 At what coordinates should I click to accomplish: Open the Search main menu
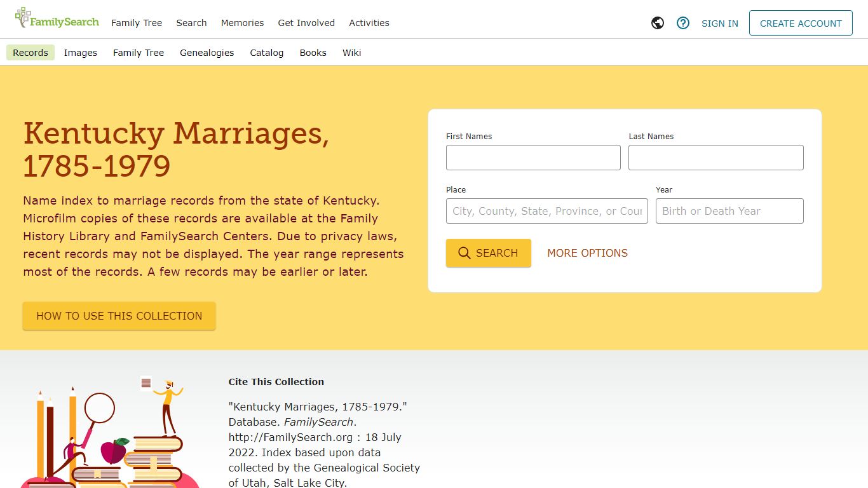[x=191, y=23]
